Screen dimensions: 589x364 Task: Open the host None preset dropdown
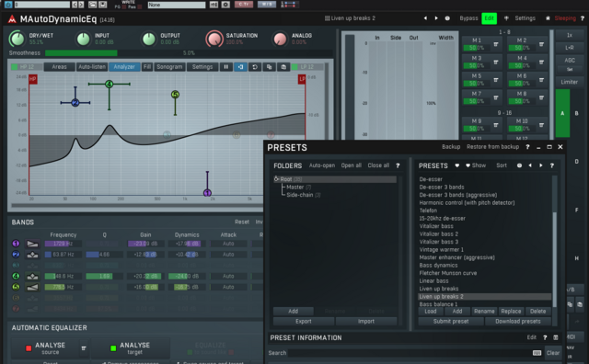tap(176, 5)
